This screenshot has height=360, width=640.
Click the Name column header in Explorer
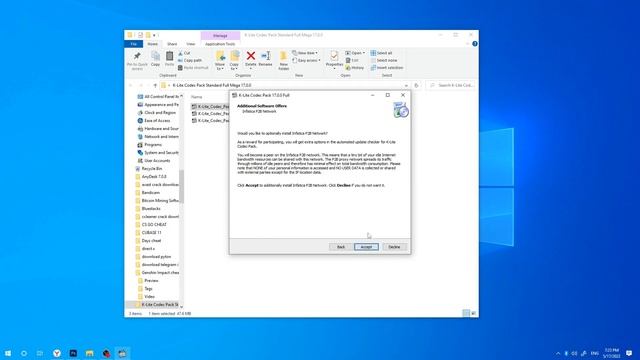tap(197, 97)
